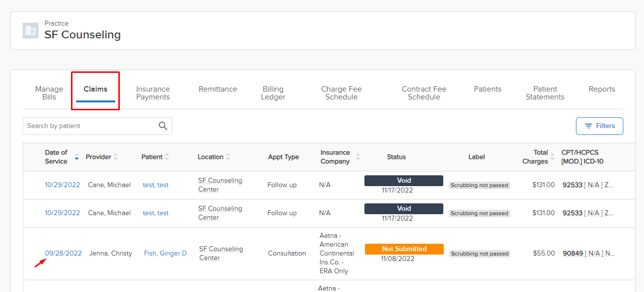Viewport: 644px width, 292px height.
Task: Click the Not Submitted status badge
Action: [404, 249]
